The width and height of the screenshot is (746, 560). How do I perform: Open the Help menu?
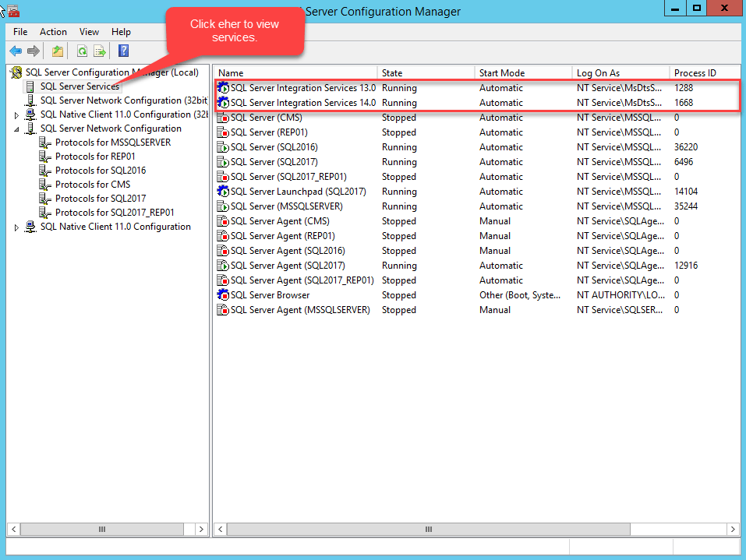[x=121, y=32]
